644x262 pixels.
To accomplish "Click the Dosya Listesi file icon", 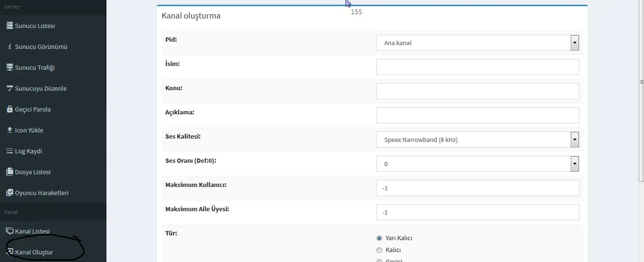I will [10, 172].
